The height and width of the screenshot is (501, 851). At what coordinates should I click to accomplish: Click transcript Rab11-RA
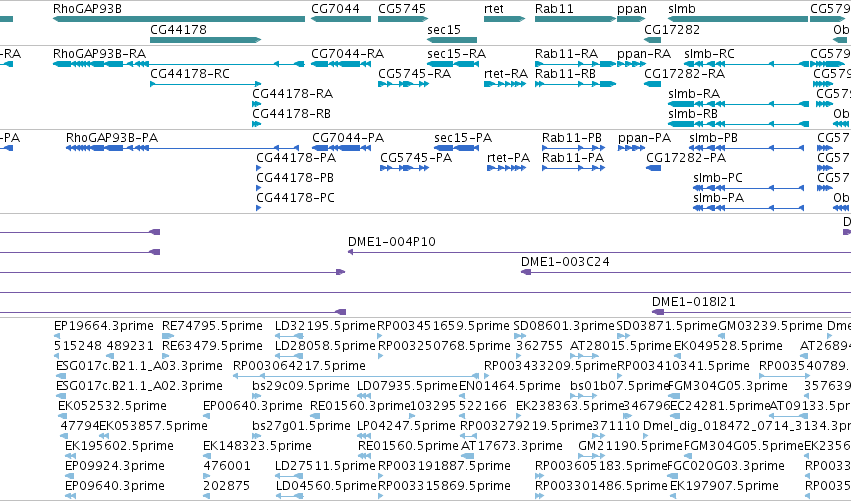(x=567, y=54)
